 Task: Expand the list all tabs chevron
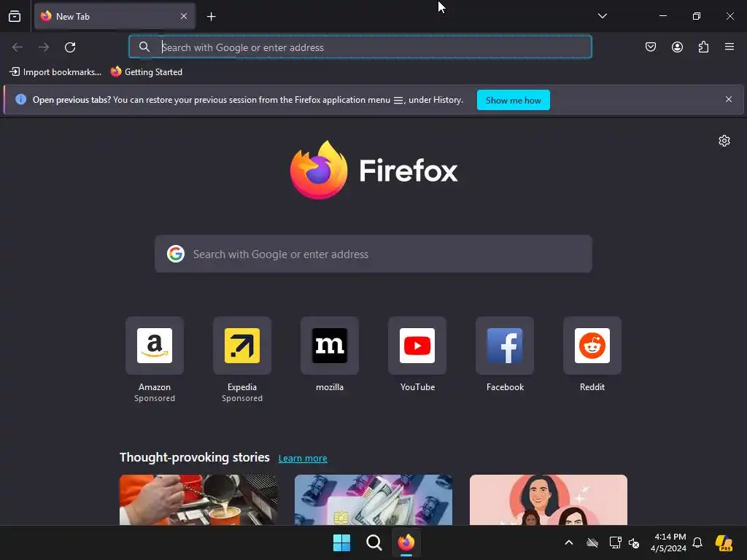602,16
